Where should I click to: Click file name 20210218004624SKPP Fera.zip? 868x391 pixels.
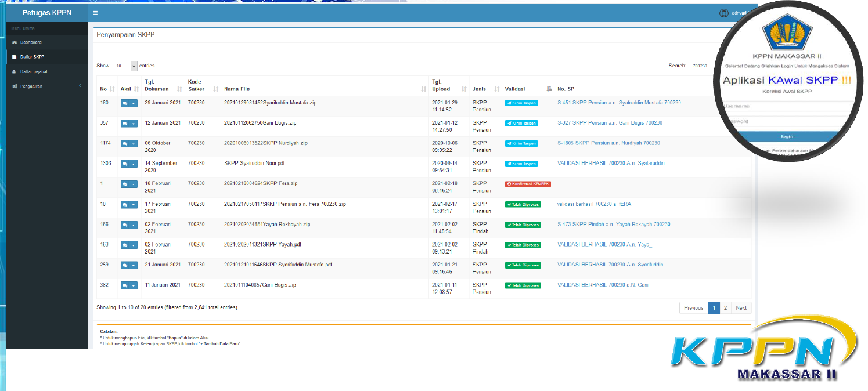tap(261, 184)
